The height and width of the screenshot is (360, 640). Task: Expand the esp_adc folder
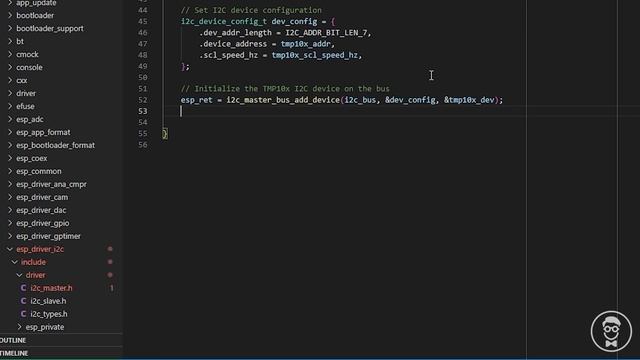tap(29, 119)
